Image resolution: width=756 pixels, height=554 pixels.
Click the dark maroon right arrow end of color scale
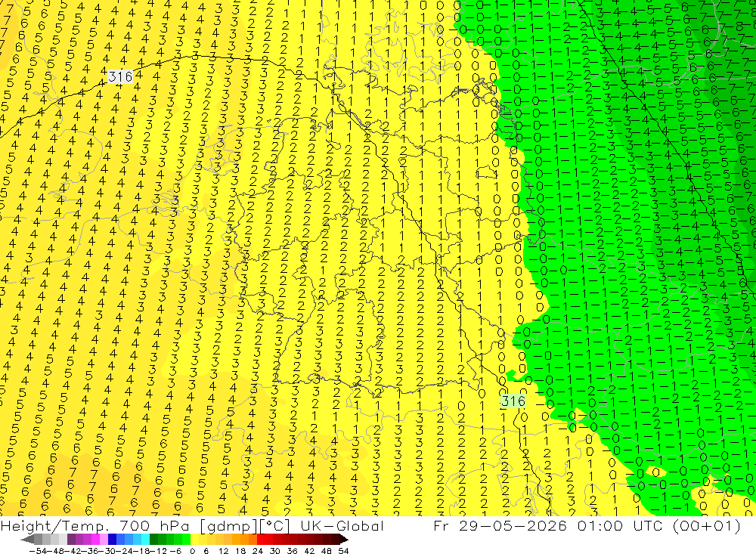(344, 540)
